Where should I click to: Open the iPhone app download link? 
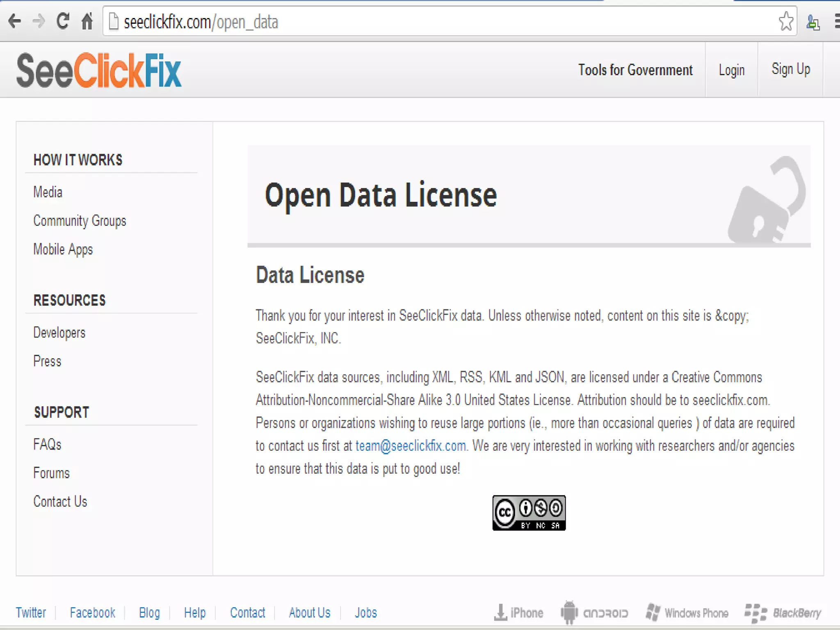click(x=519, y=613)
